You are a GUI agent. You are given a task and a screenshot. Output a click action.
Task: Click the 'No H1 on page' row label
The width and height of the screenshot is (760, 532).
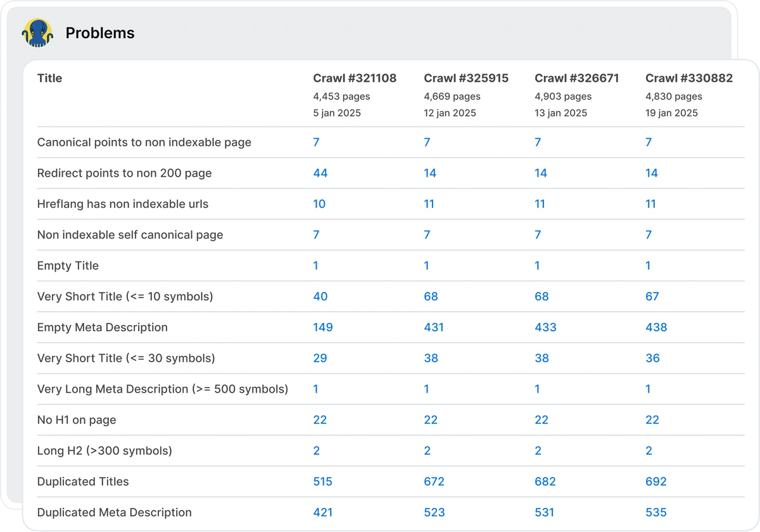[77, 420]
